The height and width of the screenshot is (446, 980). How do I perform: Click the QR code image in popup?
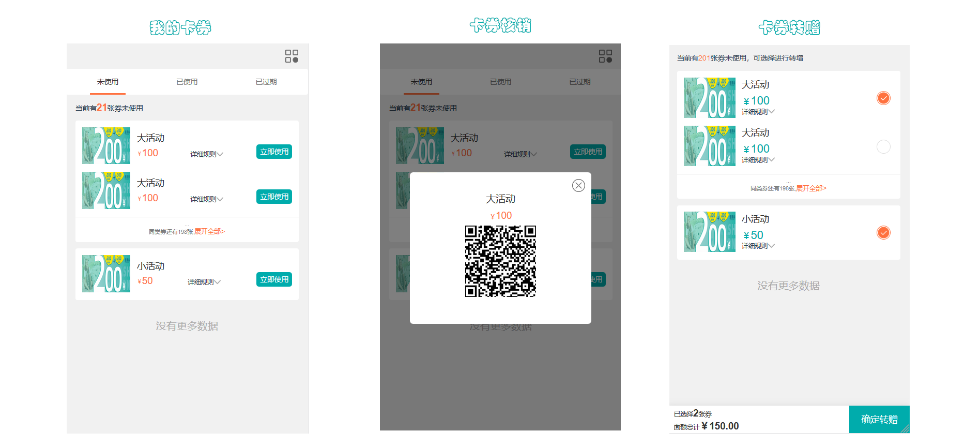500,261
